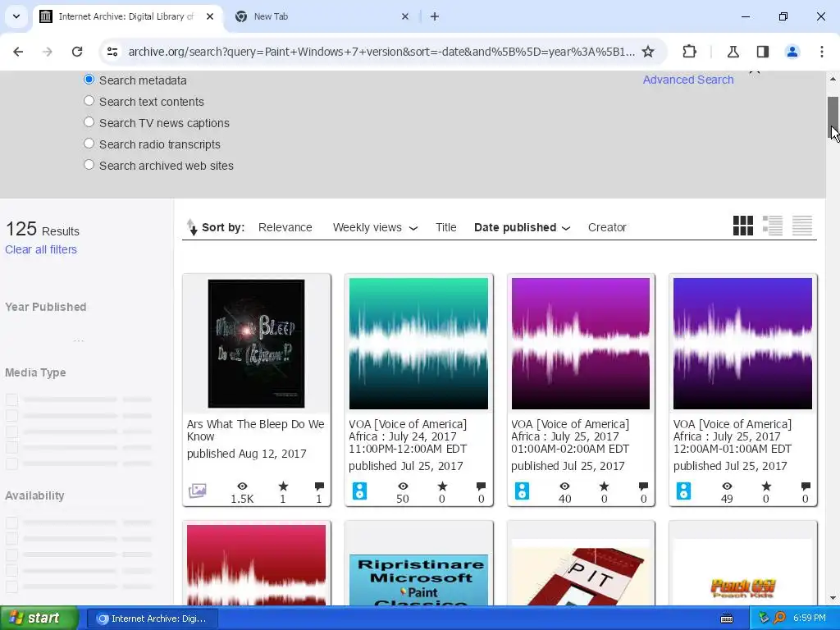
Task: Open Chrome Labs flask icon
Action: [733, 52]
